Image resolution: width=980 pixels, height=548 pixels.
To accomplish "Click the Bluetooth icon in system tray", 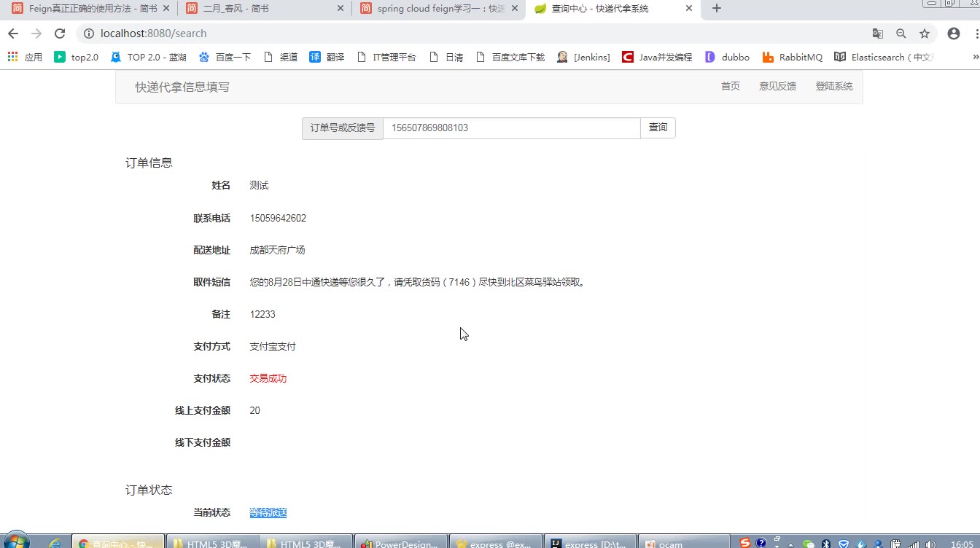I will click(826, 544).
